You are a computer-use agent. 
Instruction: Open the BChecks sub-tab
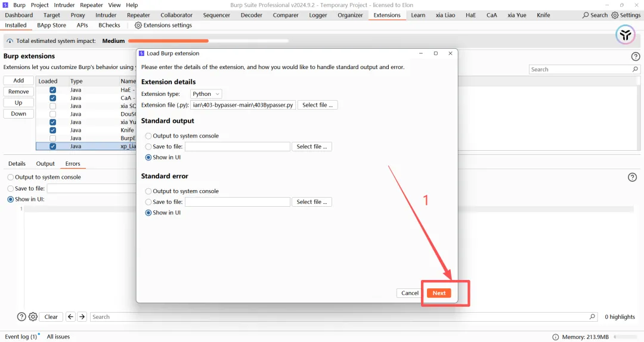[x=109, y=25]
